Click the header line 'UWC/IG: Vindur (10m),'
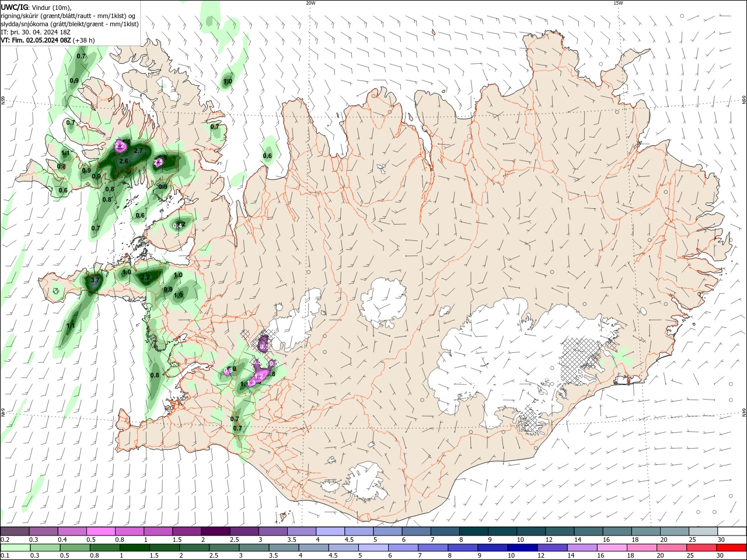 click(36, 7)
